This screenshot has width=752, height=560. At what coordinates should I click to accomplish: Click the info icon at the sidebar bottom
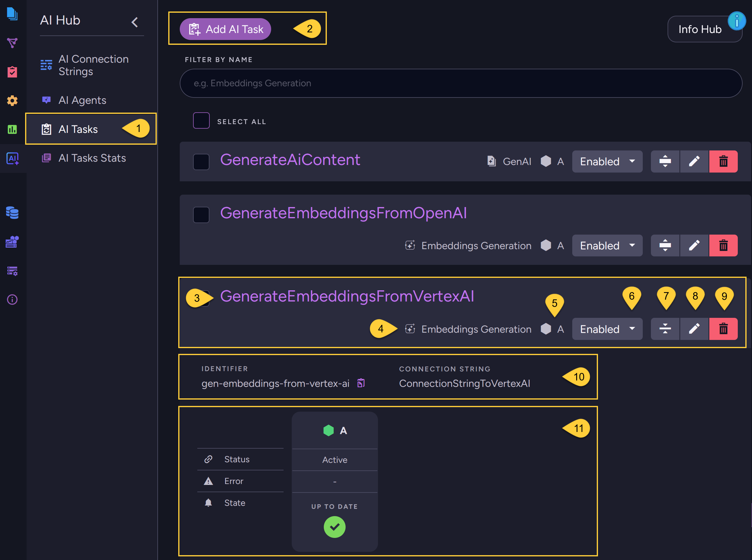click(12, 300)
